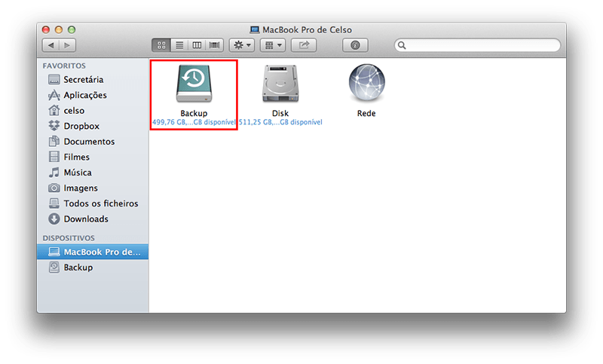The image size is (603, 364).
Task: Select the Disk hard drive icon
Action: click(280, 84)
